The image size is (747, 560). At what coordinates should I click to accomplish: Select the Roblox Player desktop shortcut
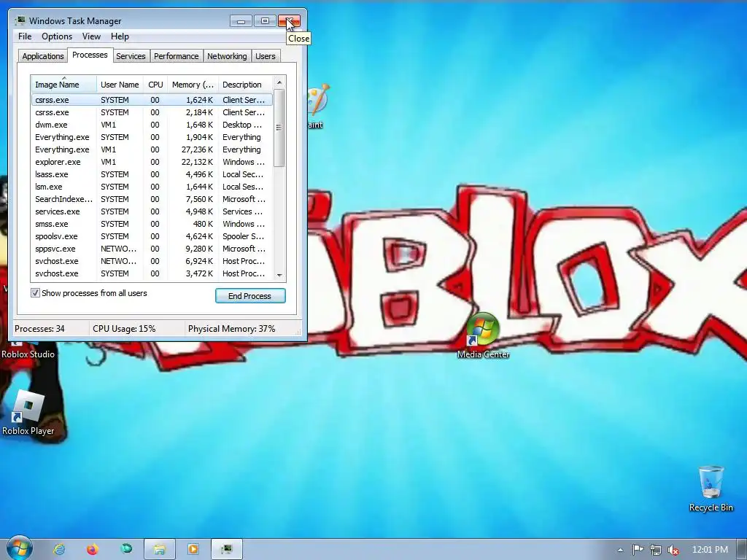(28, 413)
